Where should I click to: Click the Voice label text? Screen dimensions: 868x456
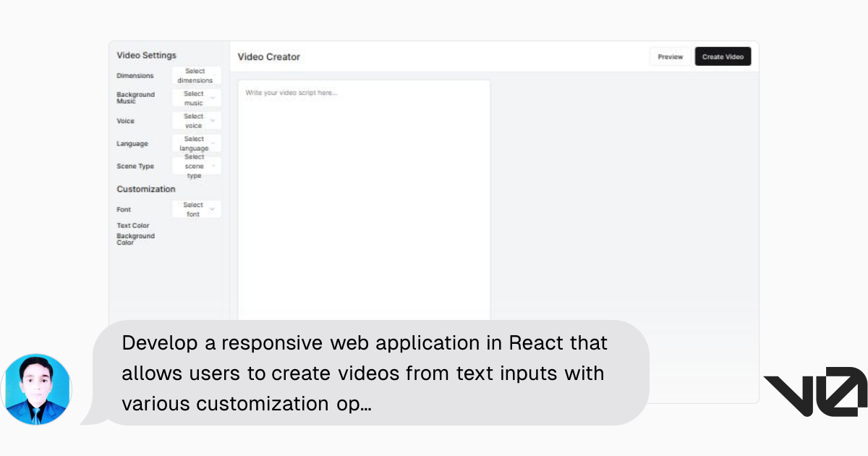[125, 121]
